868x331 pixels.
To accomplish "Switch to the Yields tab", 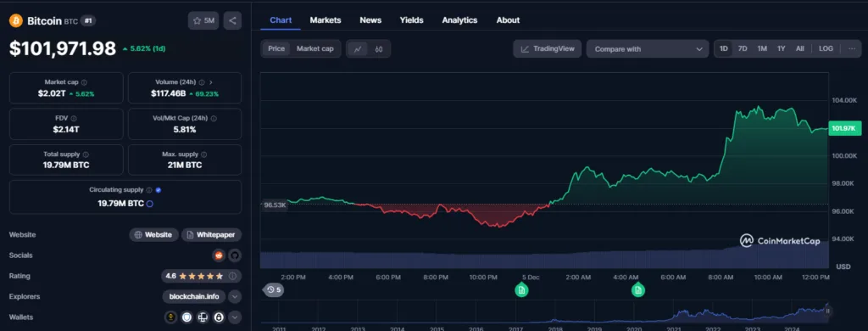I will (x=411, y=20).
